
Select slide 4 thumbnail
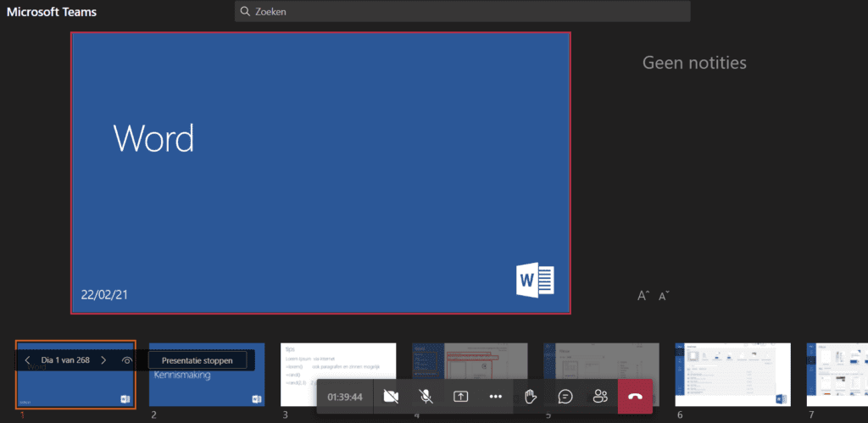click(x=470, y=375)
